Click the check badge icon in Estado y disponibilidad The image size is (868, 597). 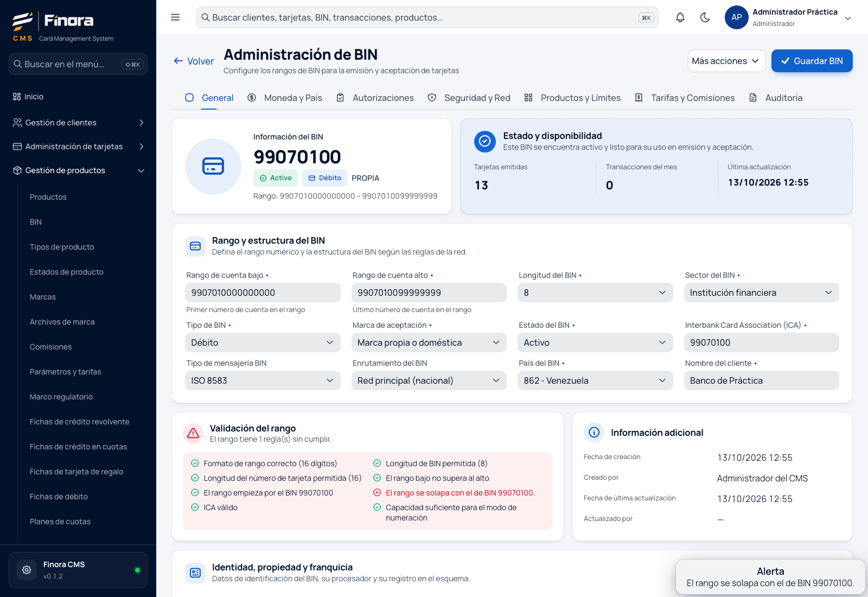[485, 141]
